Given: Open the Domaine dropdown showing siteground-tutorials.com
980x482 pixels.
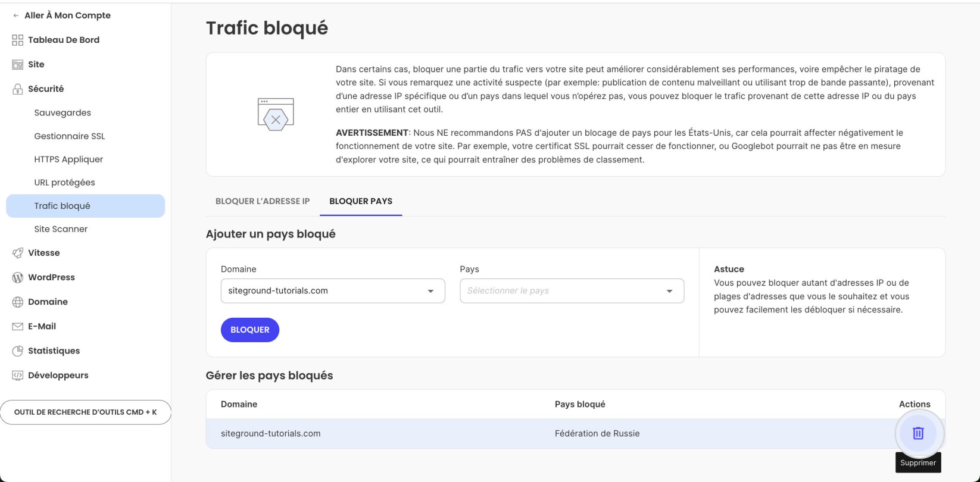Looking at the screenshot, I should click(333, 291).
